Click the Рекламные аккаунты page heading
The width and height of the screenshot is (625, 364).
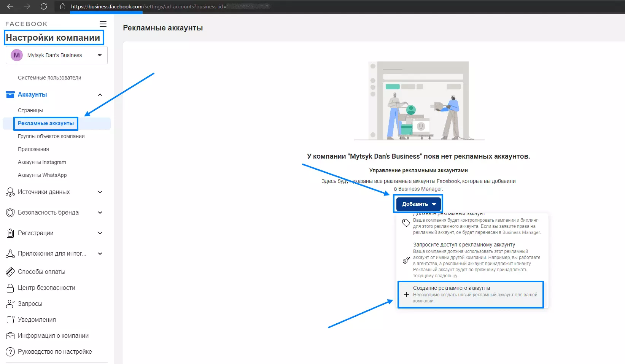click(163, 28)
